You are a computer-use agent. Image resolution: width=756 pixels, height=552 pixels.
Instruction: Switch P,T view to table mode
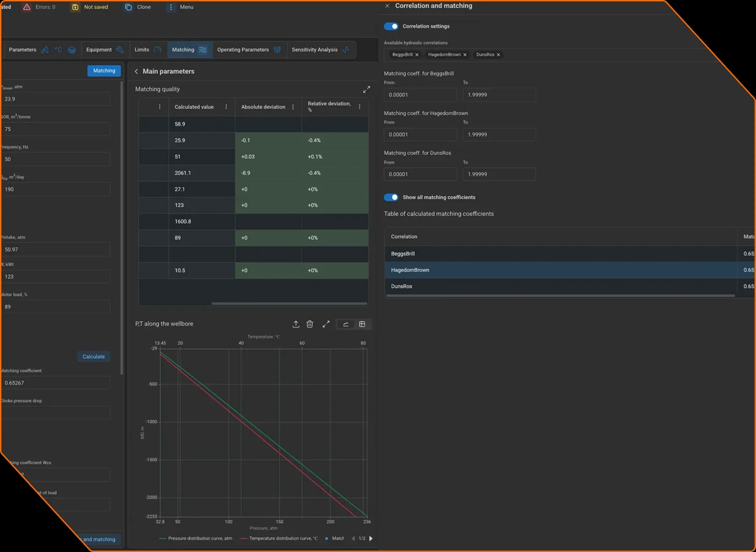click(362, 324)
